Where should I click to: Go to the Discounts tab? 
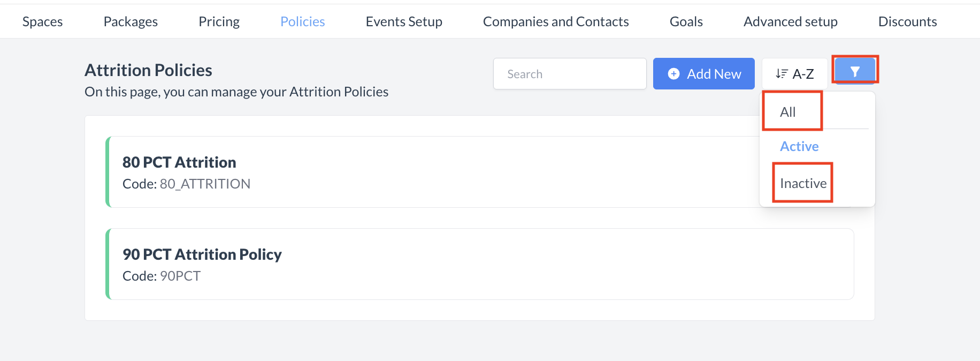click(907, 21)
